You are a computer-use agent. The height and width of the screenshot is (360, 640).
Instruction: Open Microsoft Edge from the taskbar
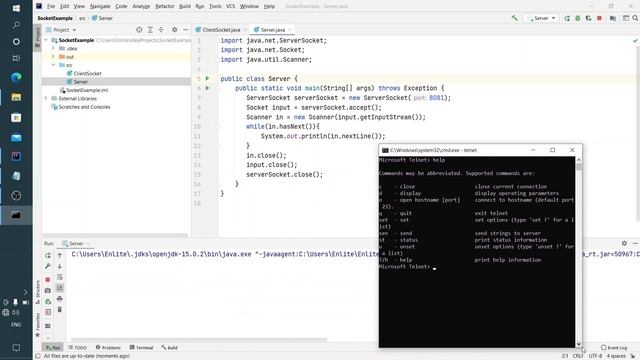[x=16, y=77]
